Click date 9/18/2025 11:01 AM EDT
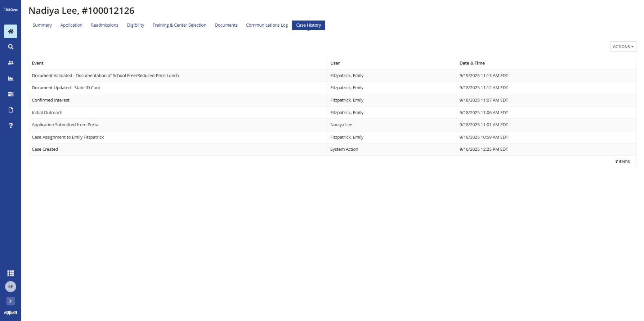 484,125
